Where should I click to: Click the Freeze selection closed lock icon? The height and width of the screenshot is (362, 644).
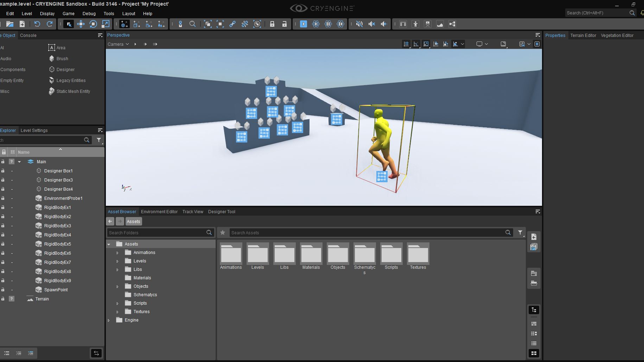pos(272,24)
